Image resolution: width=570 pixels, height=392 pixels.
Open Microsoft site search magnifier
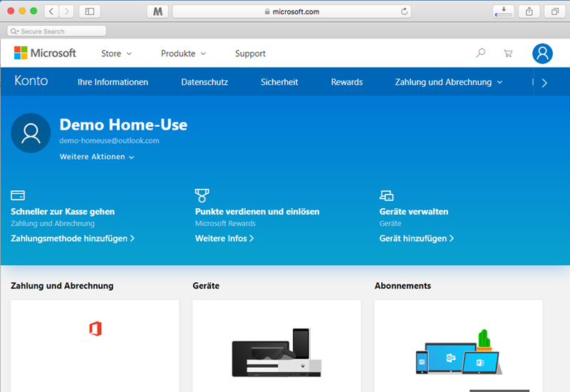480,53
